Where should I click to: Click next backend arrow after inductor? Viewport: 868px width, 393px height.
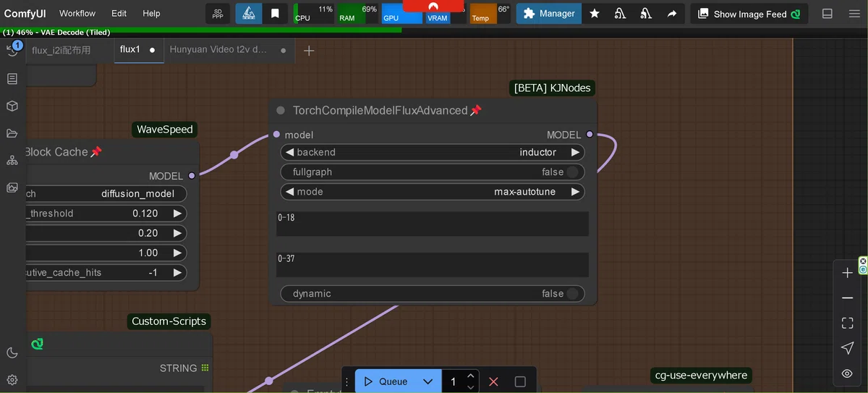pyautogui.click(x=576, y=153)
